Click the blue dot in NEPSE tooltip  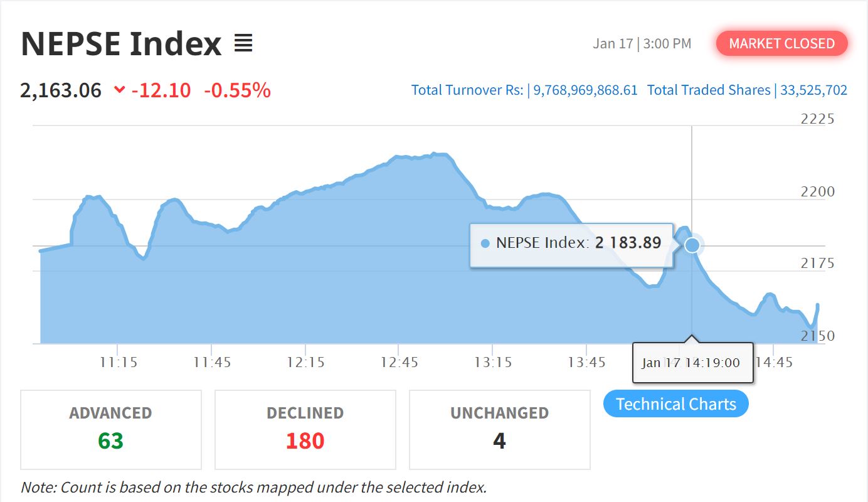(x=485, y=243)
